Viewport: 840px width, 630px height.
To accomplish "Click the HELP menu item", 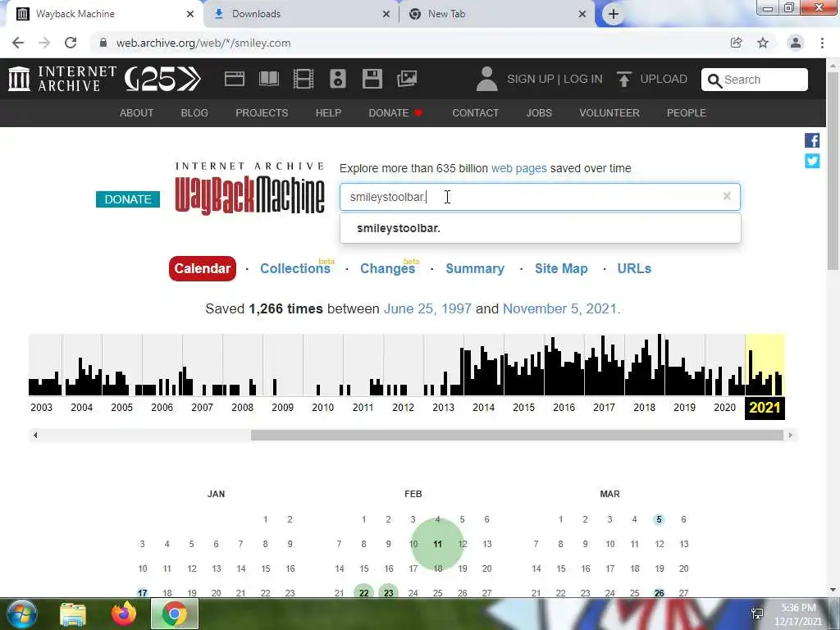I will 328,113.
